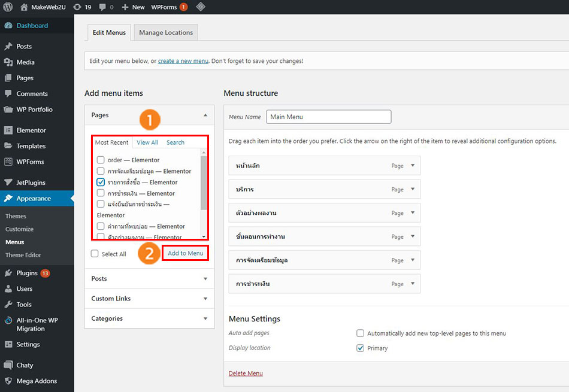Switch to the View All pages tab

[x=147, y=142]
